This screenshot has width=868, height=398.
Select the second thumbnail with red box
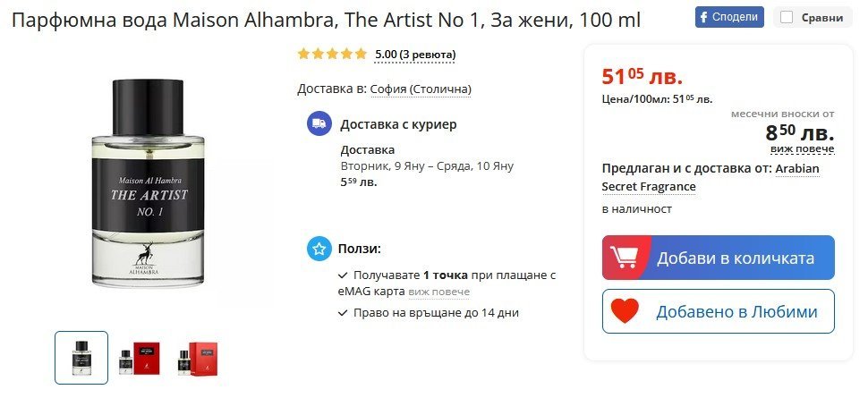(x=139, y=358)
